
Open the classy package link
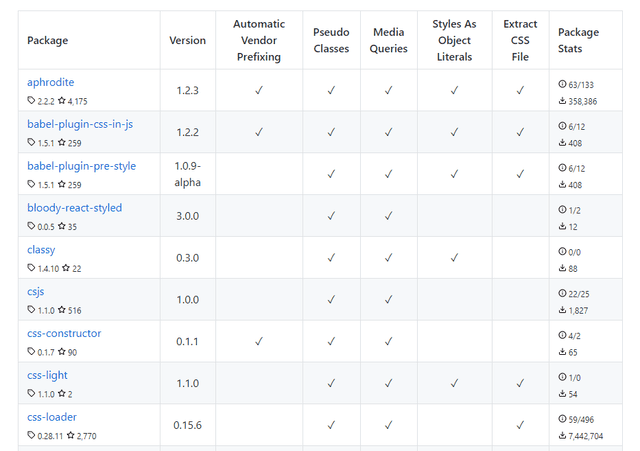(x=41, y=250)
